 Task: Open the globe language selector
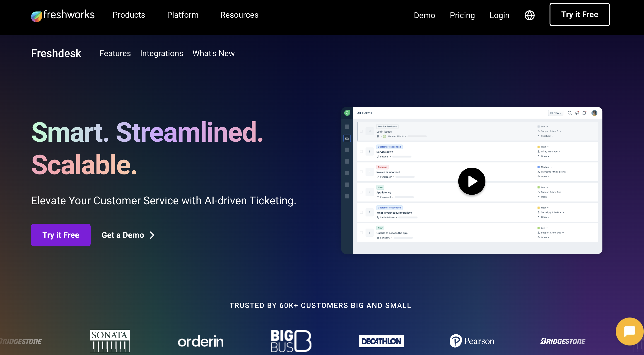tap(529, 15)
